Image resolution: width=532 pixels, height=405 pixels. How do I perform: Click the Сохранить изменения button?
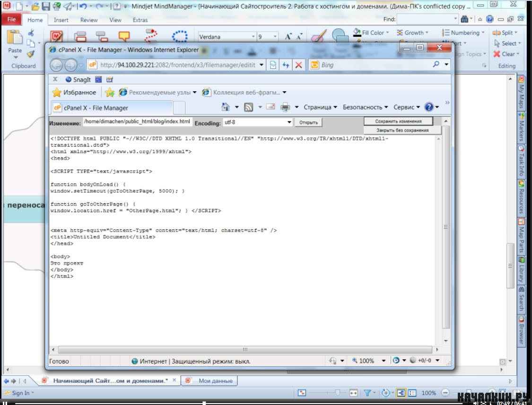click(x=398, y=121)
